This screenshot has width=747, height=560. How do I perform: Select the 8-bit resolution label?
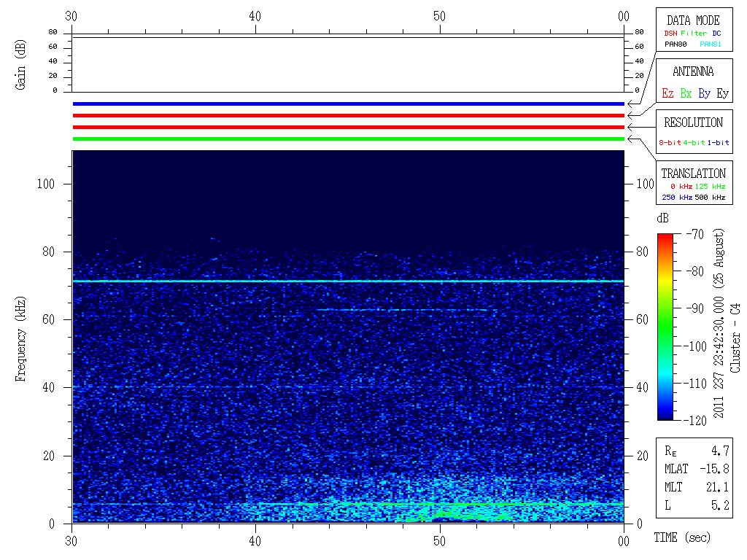tap(670, 143)
